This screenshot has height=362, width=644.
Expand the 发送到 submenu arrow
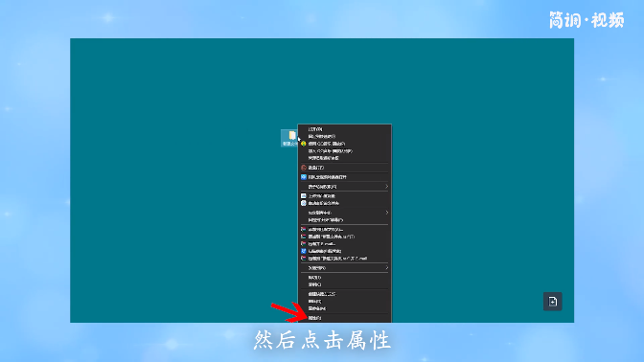tap(386, 267)
